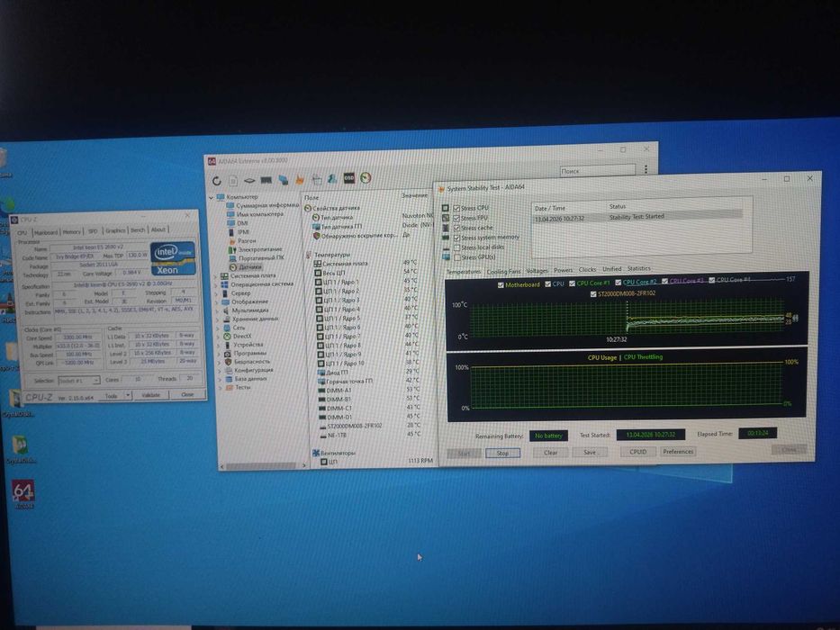Image resolution: width=840 pixels, height=630 pixels.
Task: Click the Stress local disks drive icon
Action: (x=446, y=247)
